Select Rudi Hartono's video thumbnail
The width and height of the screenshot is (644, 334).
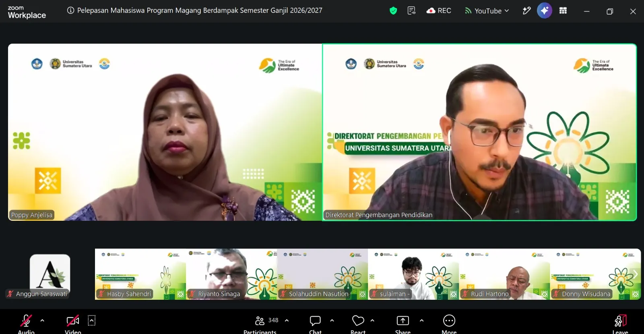(x=504, y=274)
